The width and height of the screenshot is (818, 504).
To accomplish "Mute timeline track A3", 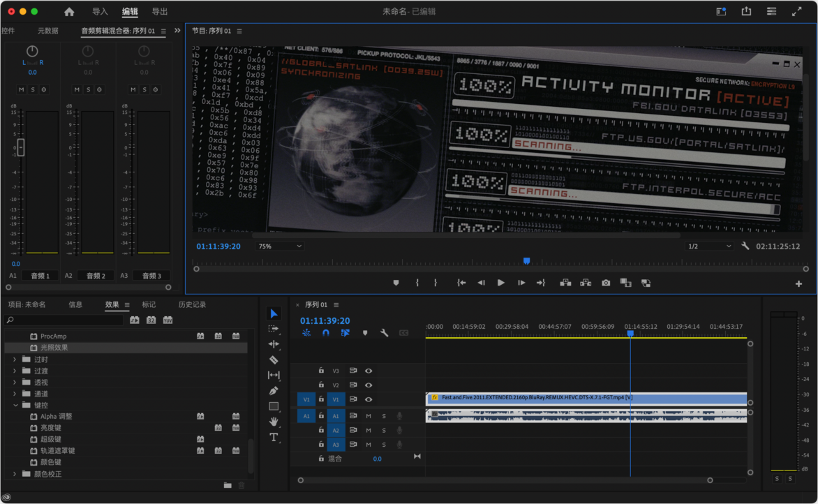I will (369, 445).
